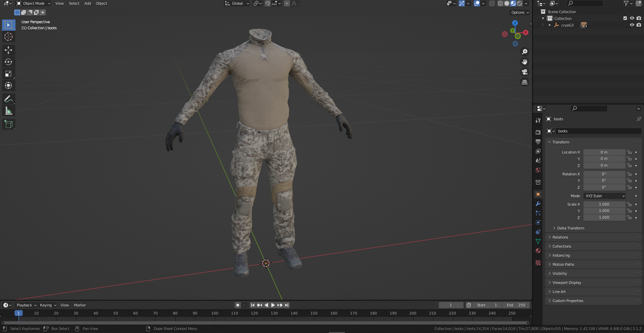Open the Material properties tab
Screen dimensions: 644x333
click(x=538, y=251)
